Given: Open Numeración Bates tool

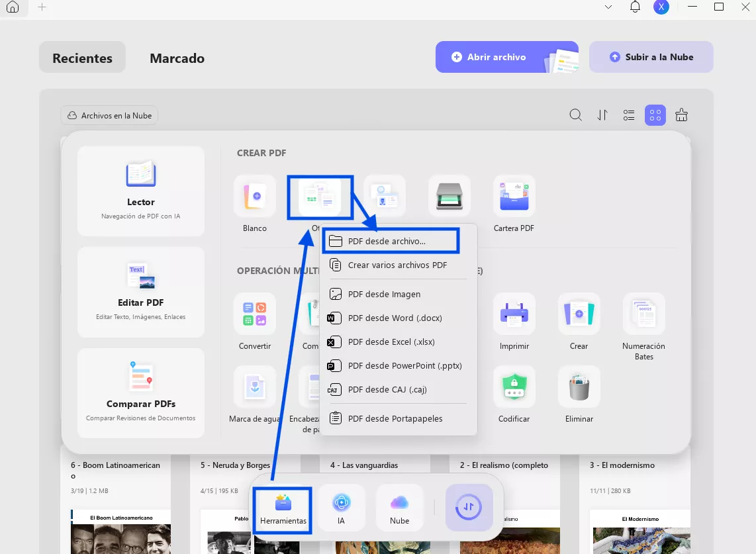Looking at the screenshot, I should [x=643, y=313].
